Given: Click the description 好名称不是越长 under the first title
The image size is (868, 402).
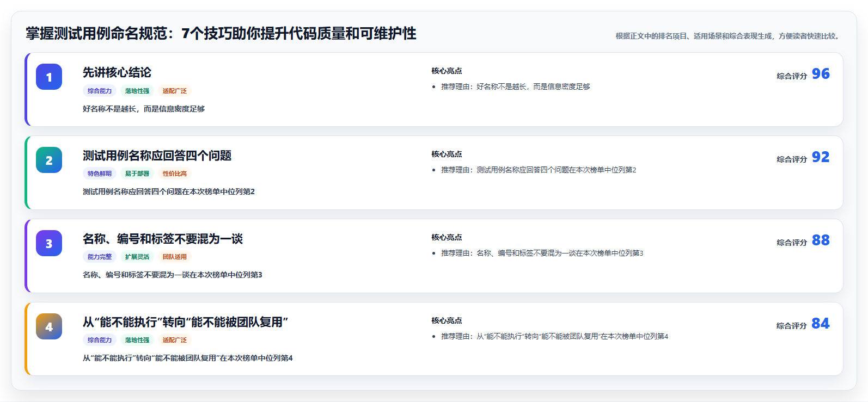Looking at the screenshot, I should point(144,109).
